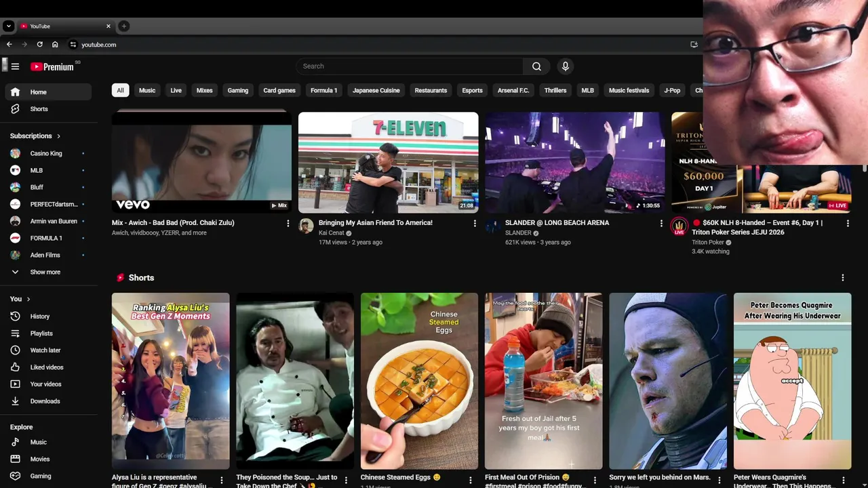Viewport: 868px width, 488px height.
Task: Open the History icon in sidebar
Action: coord(15,317)
